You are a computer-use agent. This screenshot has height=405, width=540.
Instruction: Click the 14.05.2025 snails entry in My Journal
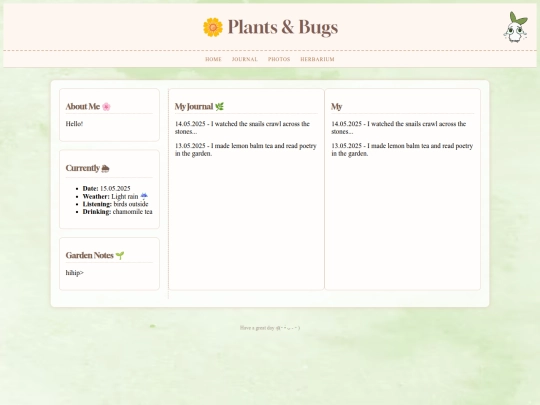pyautogui.click(x=242, y=127)
